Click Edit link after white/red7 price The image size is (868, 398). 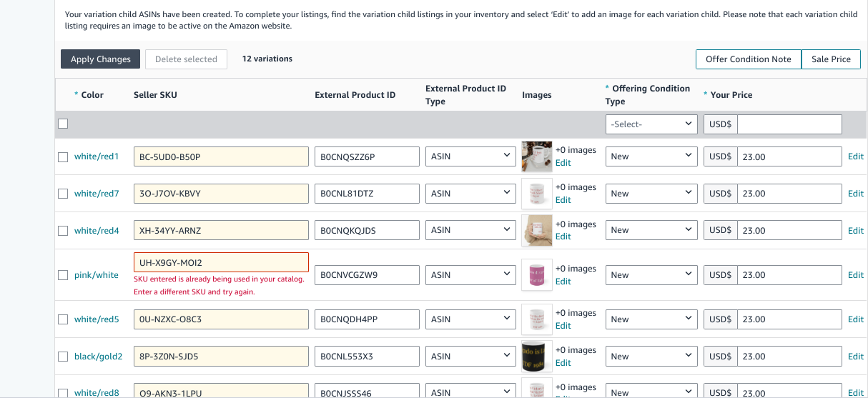pyautogui.click(x=856, y=194)
